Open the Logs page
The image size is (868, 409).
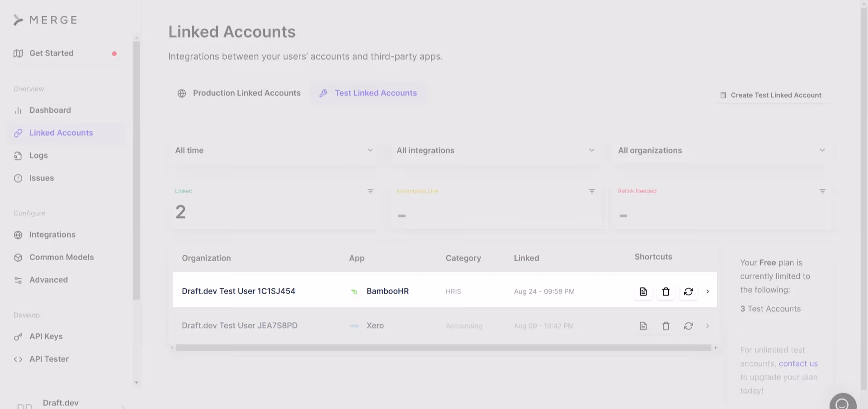[x=38, y=156]
